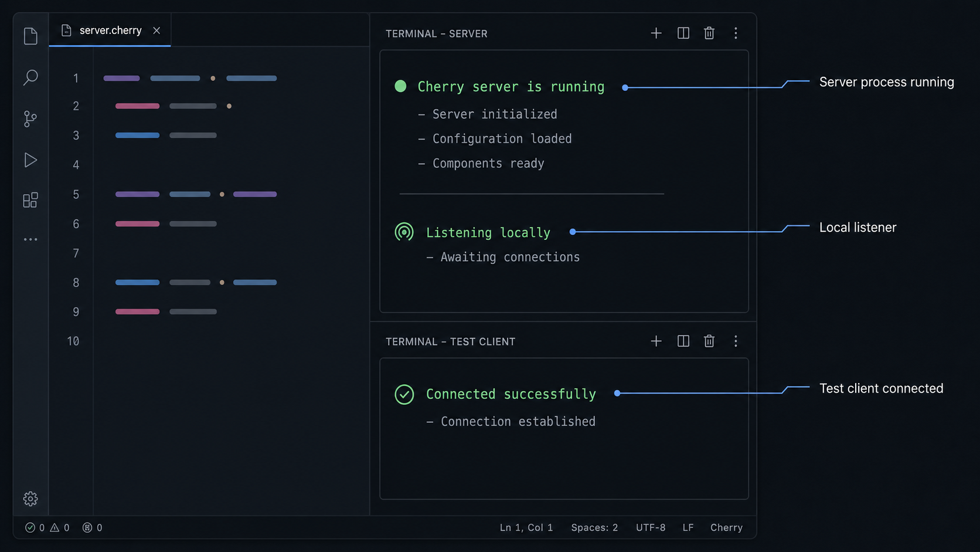
Task: Select the server.cherry editor tab
Action: point(110,31)
